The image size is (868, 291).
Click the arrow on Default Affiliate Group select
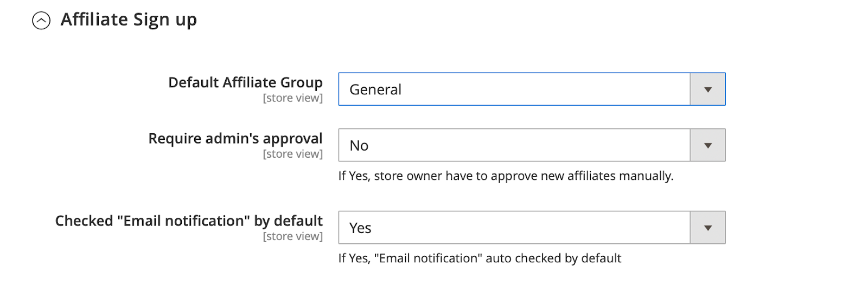point(707,89)
